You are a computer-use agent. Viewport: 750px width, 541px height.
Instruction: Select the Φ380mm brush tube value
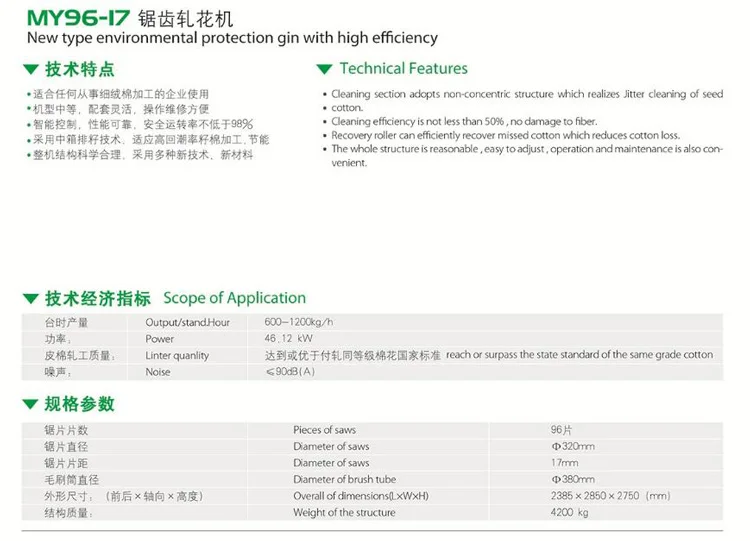(x=573, y=479)
